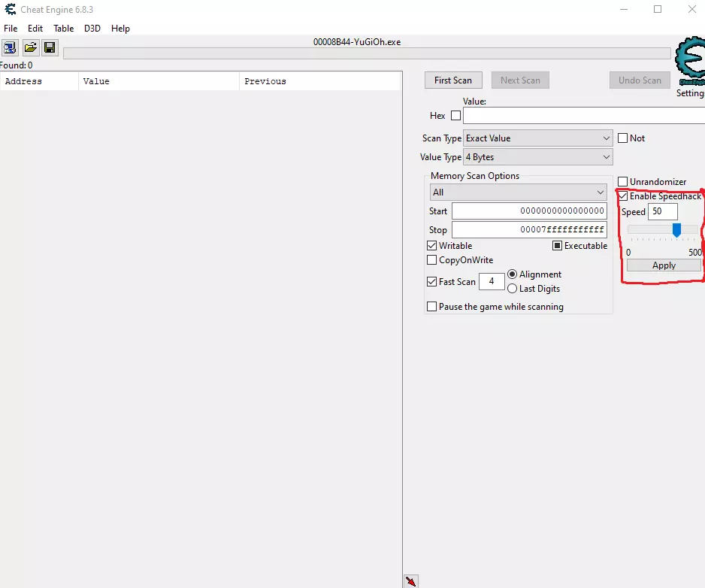
Task: Click the Start address field
Action: (529, 211)
